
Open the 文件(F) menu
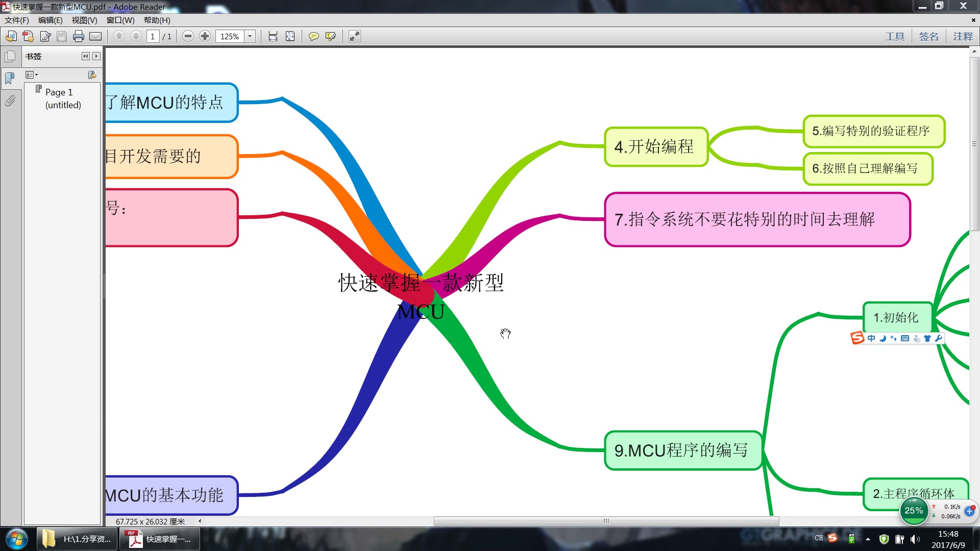pyautogui.click(x=16, y=20)
